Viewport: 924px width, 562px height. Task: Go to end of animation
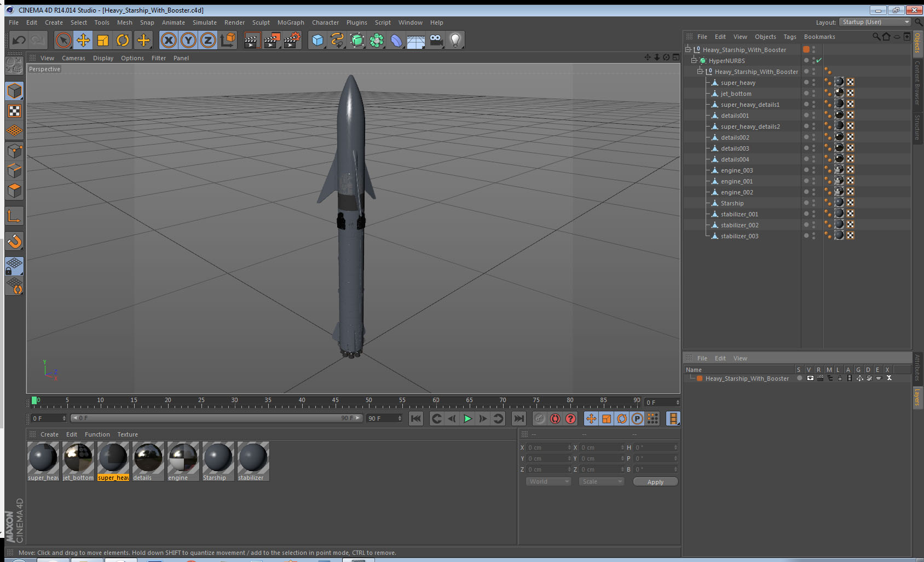518,418
